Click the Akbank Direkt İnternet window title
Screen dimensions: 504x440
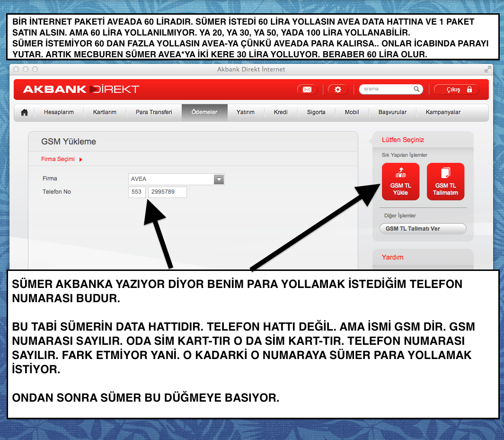click(x=251, y=69)
